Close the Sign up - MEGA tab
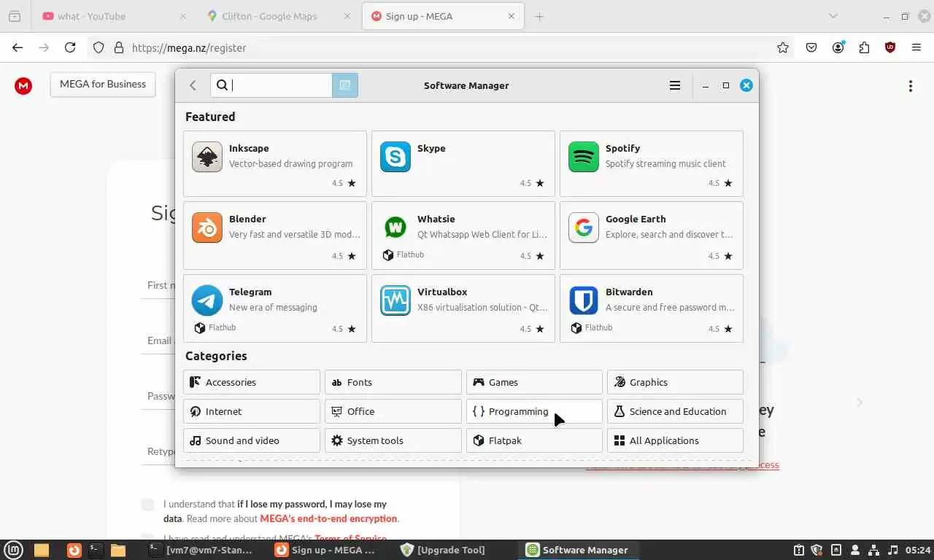This screenshot has height=560, width=934. pyautogui.click(x=512, y=16)
